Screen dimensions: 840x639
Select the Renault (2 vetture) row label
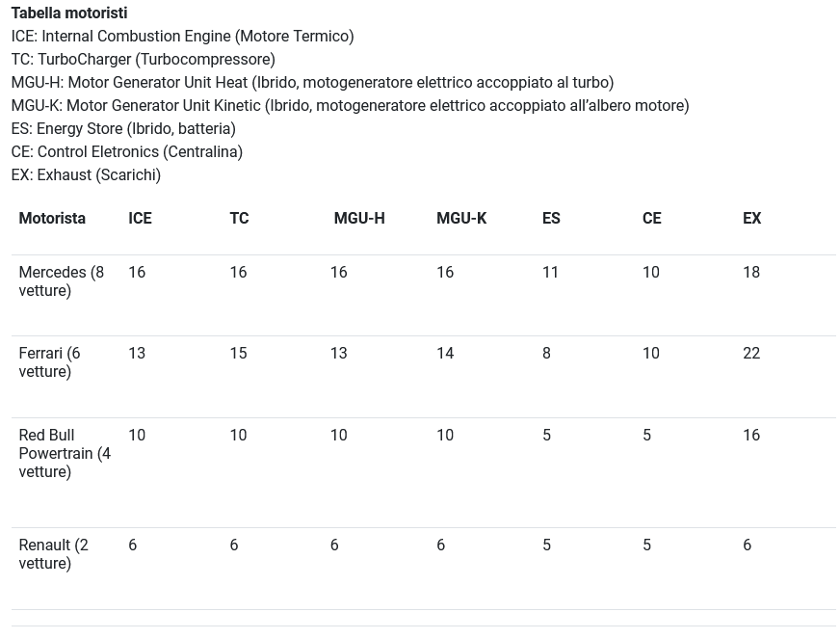click(53, 554)
